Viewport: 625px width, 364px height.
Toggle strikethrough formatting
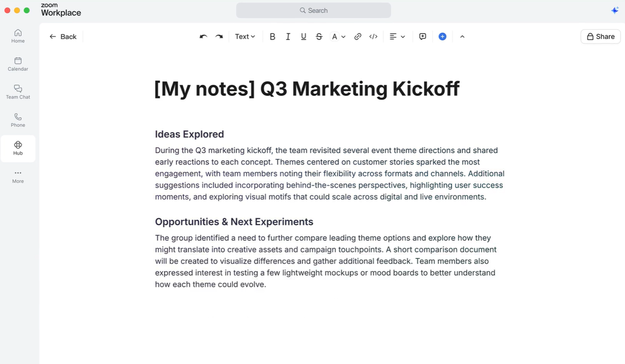(319, 36)
